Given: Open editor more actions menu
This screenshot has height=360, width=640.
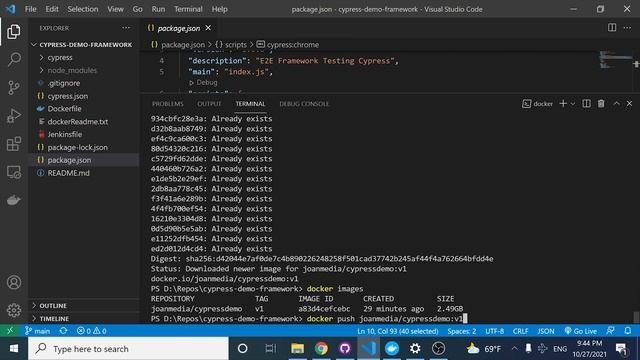Looking at the screenshot, I should tap(627, 27).
